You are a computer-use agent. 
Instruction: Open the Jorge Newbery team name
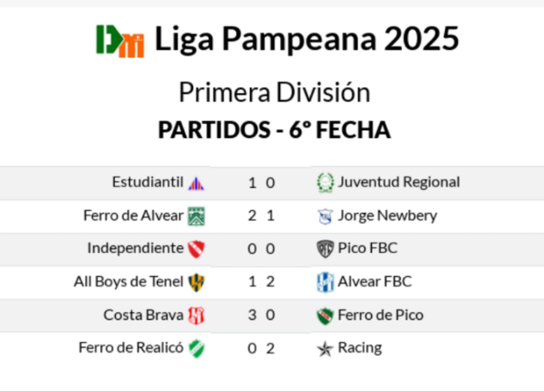click(x=387, y=216)
